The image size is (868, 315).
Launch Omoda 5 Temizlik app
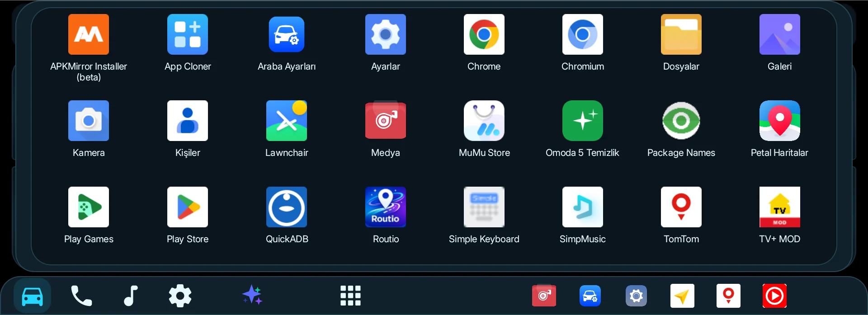[x=583, y=121]
